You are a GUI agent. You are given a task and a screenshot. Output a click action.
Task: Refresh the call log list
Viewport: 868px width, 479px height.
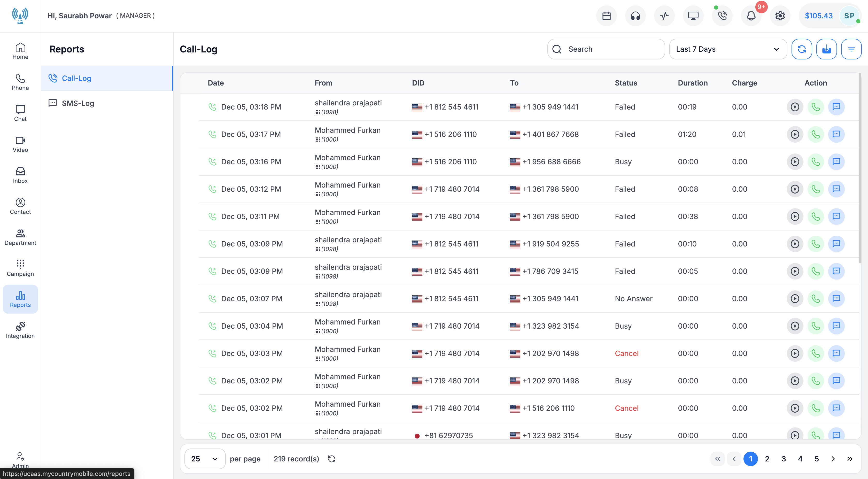[x=802, y=49]
